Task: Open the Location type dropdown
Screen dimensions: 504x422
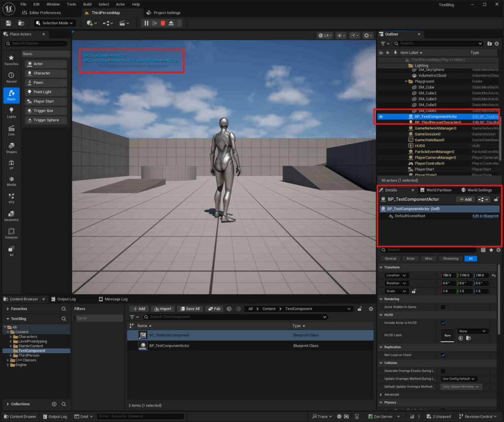Action: (396, 275)
